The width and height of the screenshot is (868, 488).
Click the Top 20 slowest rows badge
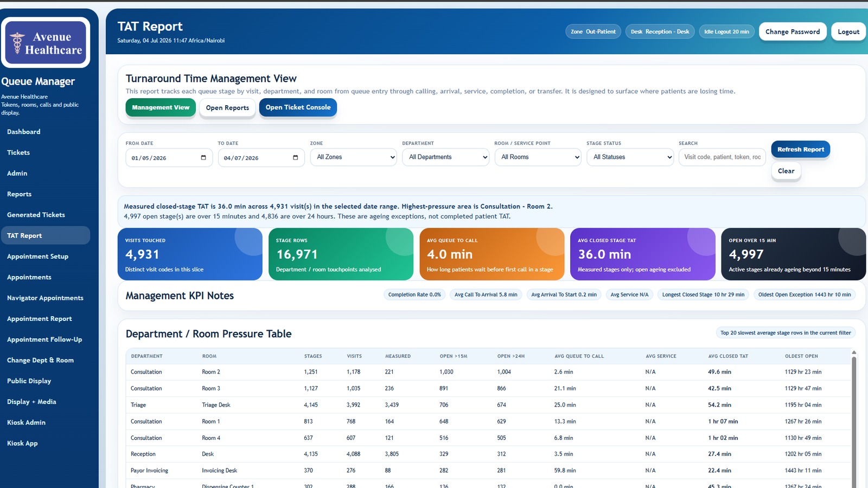(x=786, y=333)
